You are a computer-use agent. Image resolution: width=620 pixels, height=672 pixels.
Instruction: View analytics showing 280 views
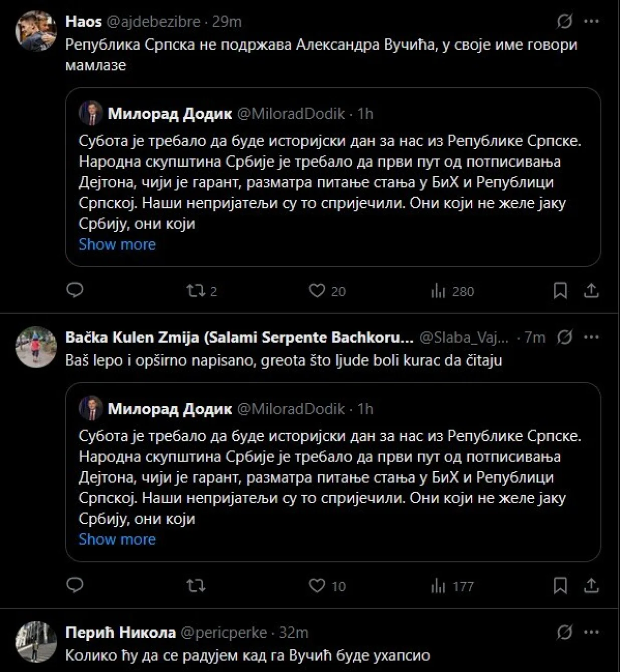click(438, 291)
